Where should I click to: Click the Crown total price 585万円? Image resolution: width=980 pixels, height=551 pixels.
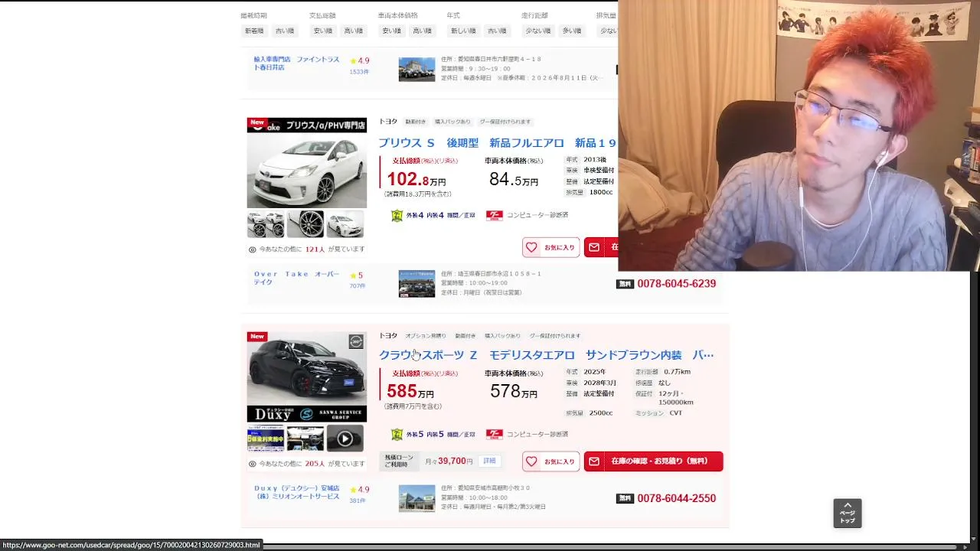[x=410, y=393]
